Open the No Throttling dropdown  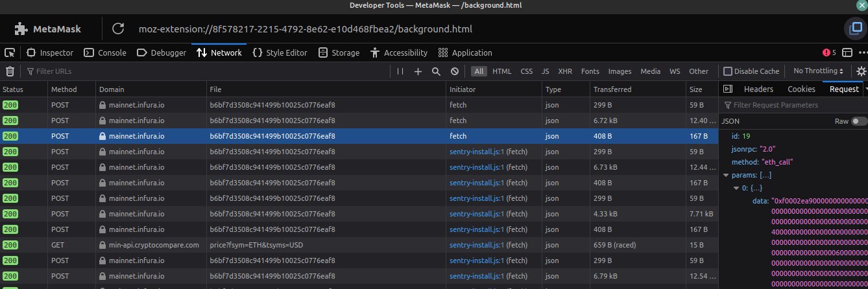(x=818, y=71)
